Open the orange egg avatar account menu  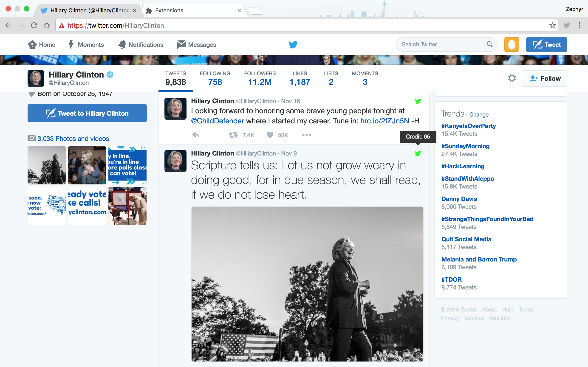[x=512, y=45]
